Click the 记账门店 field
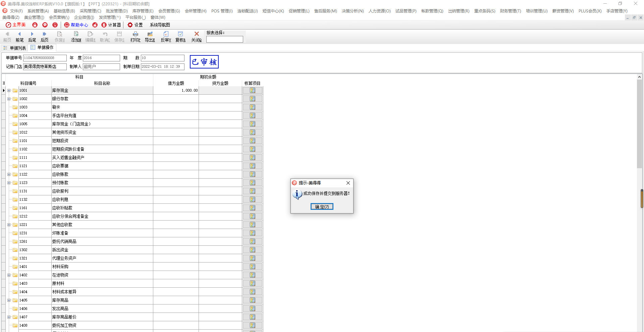This screenshot has width=644, height=332. 45,67
